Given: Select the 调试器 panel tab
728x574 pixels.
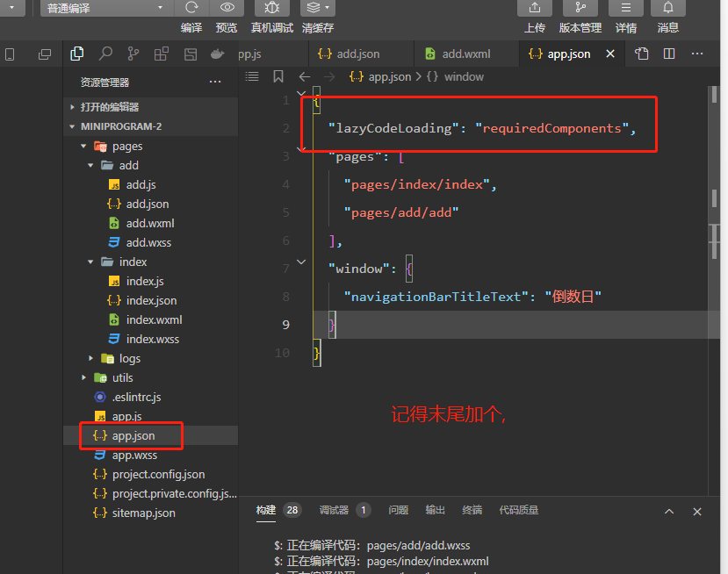Looking at the screenshot, I should 334,511.
